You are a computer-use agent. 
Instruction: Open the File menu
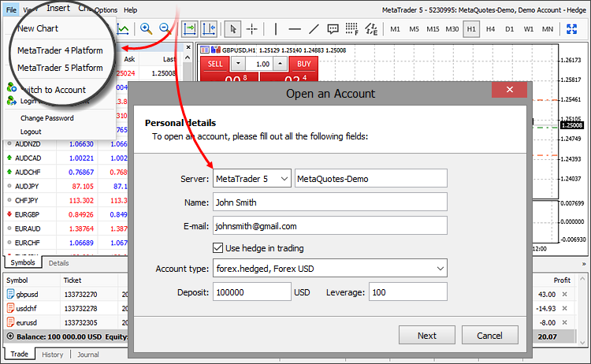click(x=11, y=9)
